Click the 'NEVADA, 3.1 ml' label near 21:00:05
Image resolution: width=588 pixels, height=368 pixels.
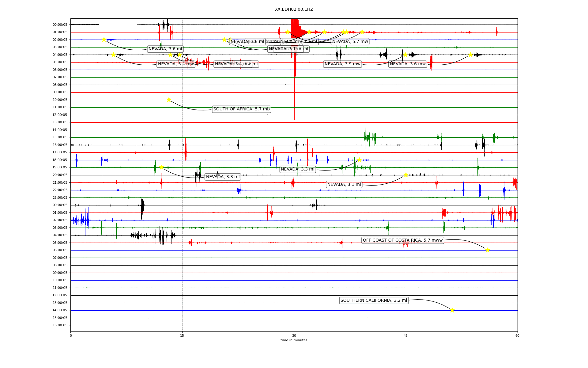pos(344,185)
